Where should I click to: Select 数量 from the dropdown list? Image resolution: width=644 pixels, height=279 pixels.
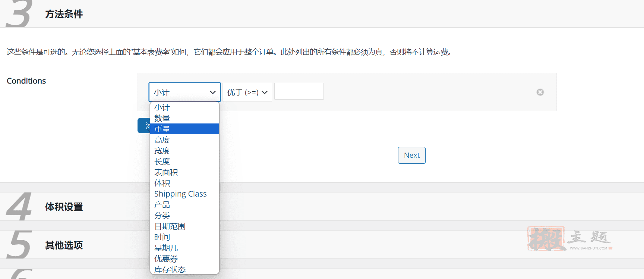pyautogui.click(x=184, y=118)
